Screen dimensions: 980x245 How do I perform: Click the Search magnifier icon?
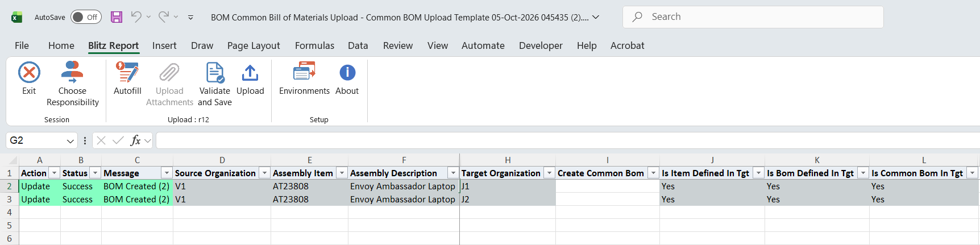pos(638,17)
